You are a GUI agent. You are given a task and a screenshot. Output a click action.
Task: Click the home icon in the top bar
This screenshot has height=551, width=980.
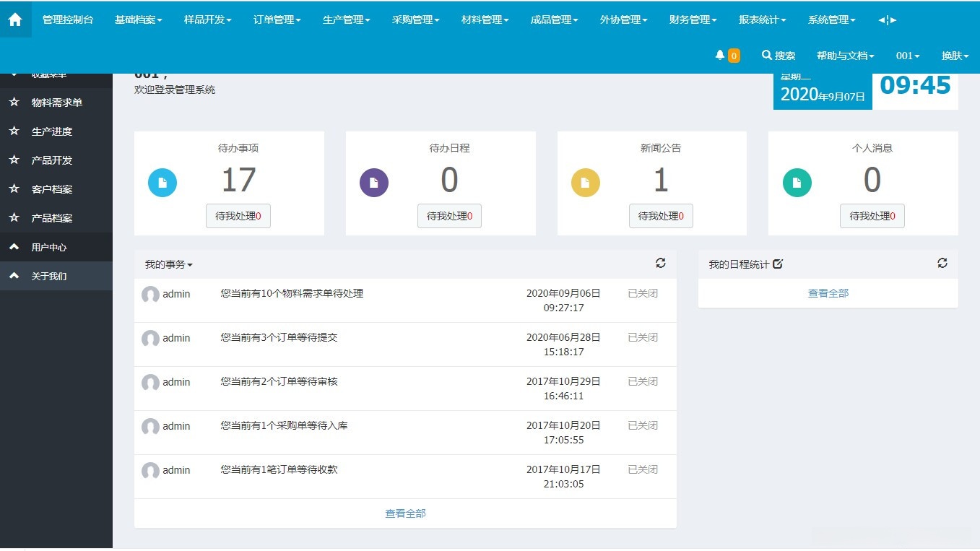(x=15, y=19)
